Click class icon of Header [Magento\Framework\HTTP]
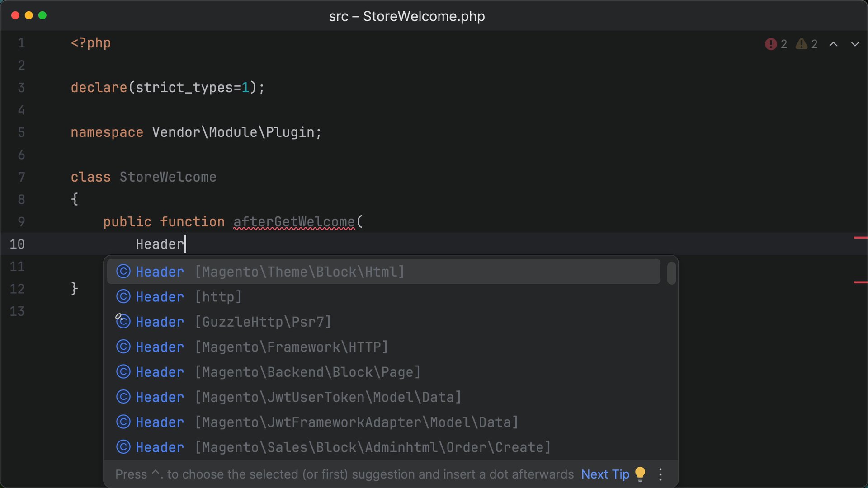This screenshot has height=488, width=868. 123,347
